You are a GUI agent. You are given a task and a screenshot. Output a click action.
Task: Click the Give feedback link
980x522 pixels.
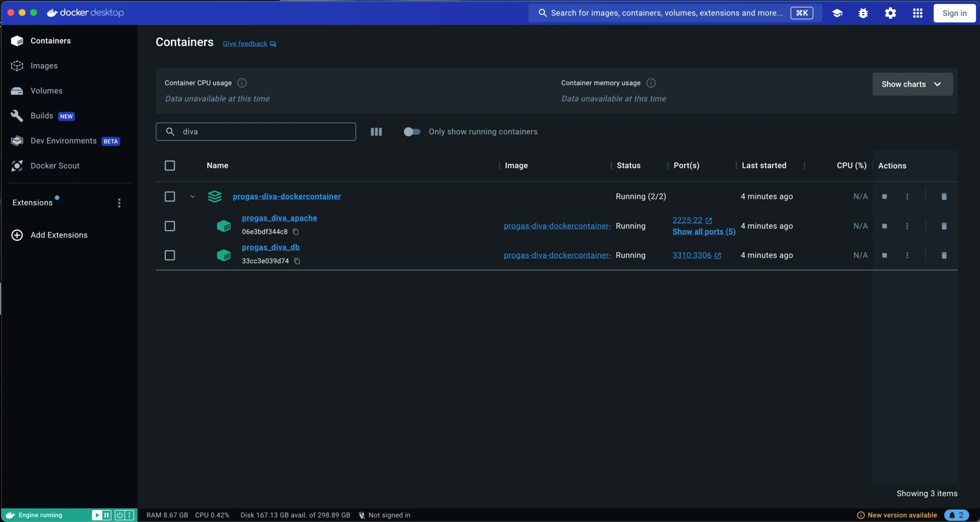point(244,43)
